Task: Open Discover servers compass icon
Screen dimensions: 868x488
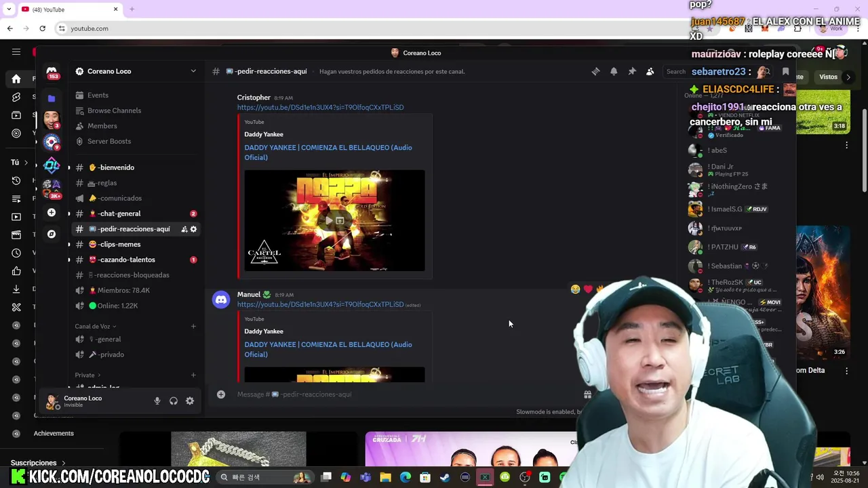Action: point(52,234)
